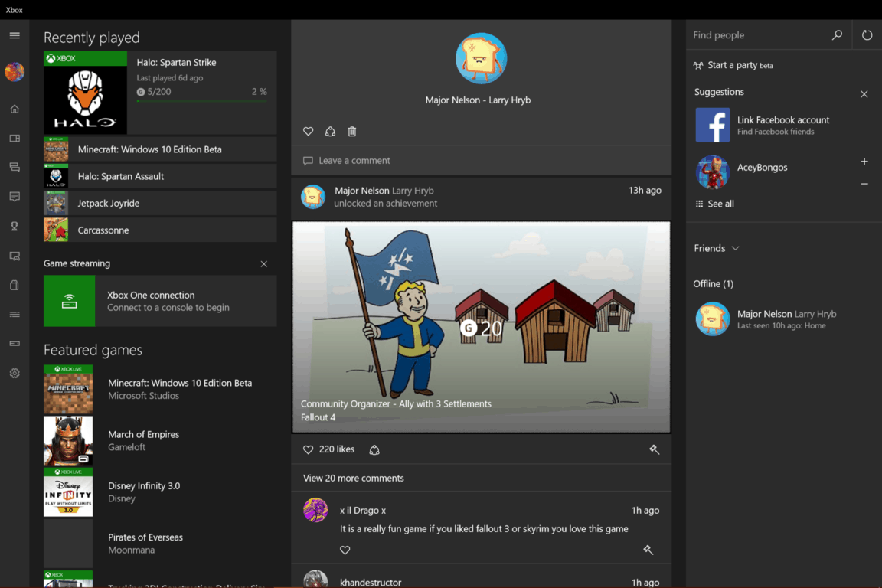Report x il Drago x's comment

point(648,550)
